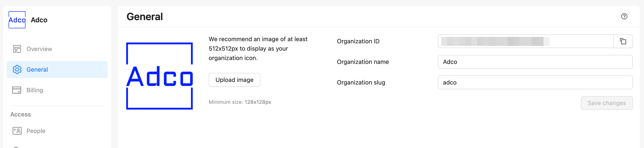
Task: Click the General page title
Action: pyautogui.click(x=145, y=17)
